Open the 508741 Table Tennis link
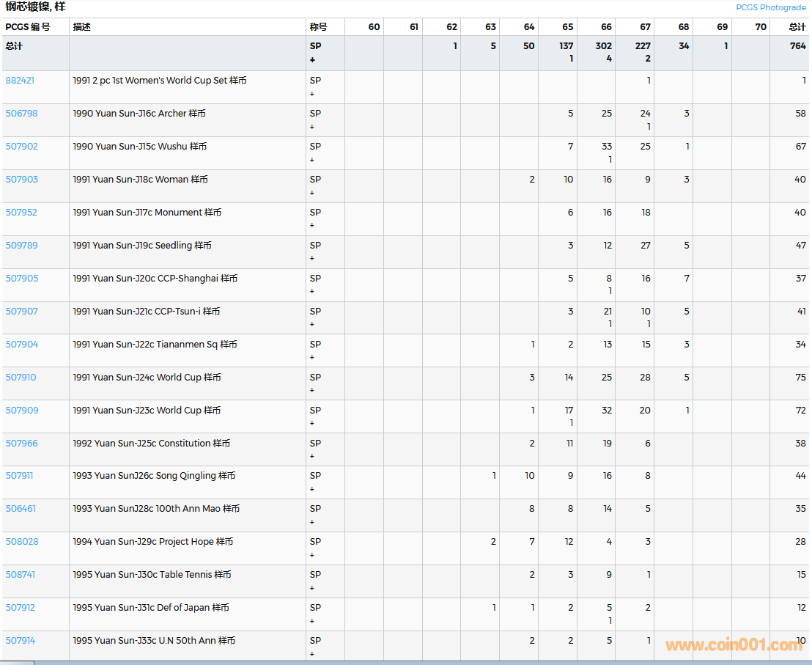 (x=20, y=575)
